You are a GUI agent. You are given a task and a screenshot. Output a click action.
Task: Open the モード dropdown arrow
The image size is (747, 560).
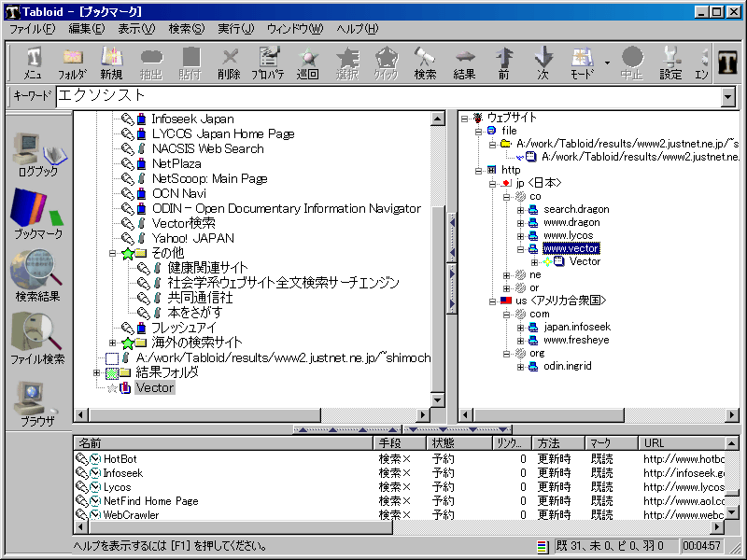click(x=607, y=63)
